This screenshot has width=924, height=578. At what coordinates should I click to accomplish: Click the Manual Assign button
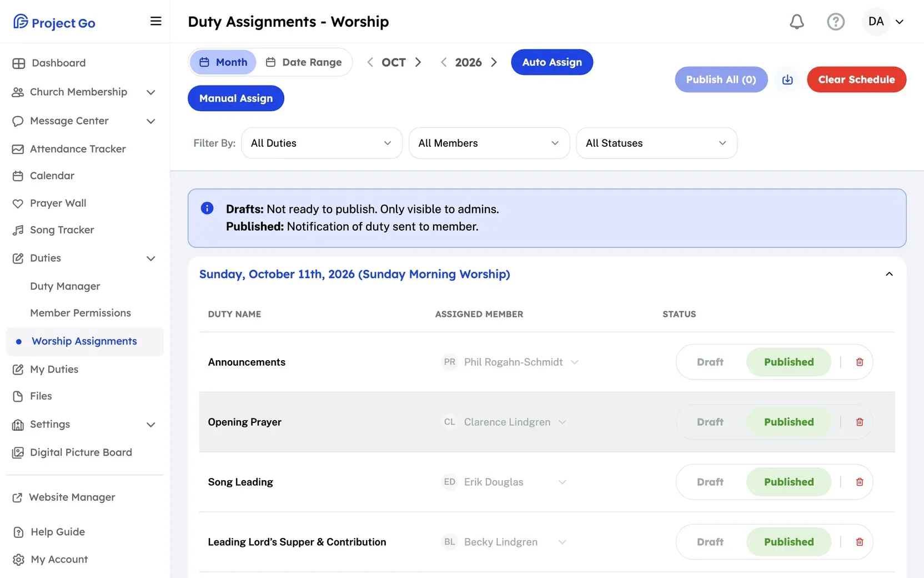click(x=236, y=98)
